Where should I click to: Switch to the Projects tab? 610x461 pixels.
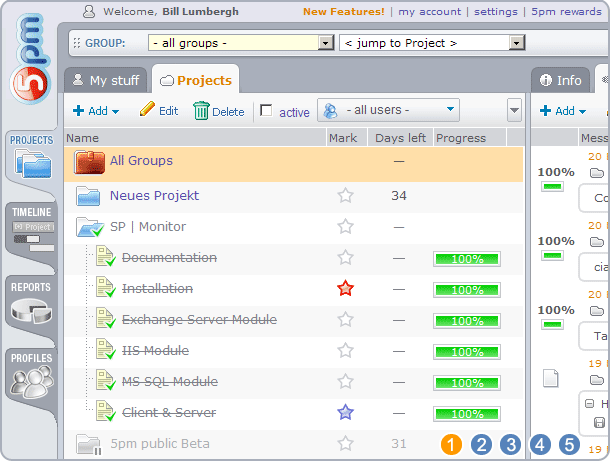click(x=196, y=80)
